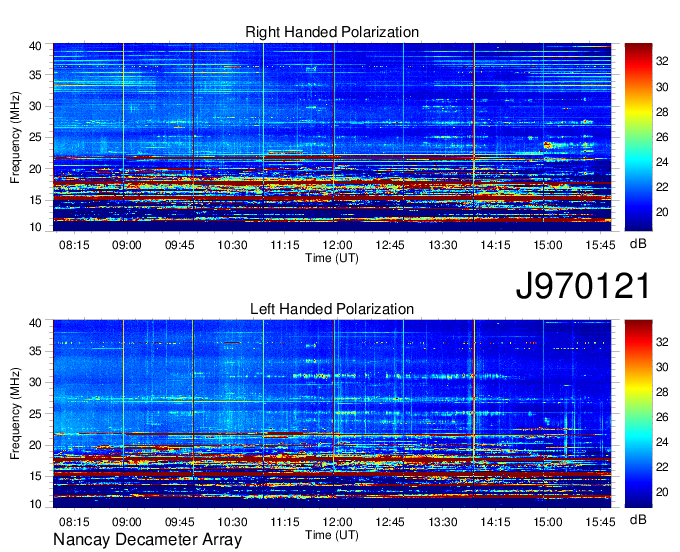Click the 10:30 time tick of right-handed plot
Viewport: 680px width, 552px height.
click(x=232, y=245)
